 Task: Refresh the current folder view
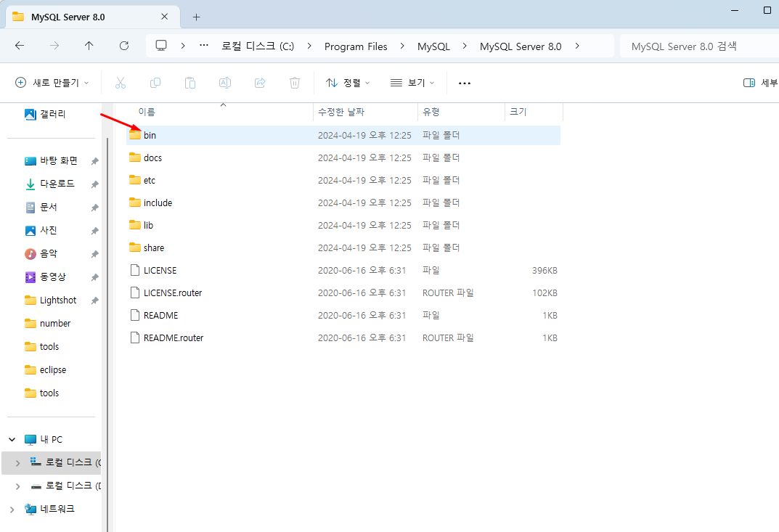tap(124, 46)
